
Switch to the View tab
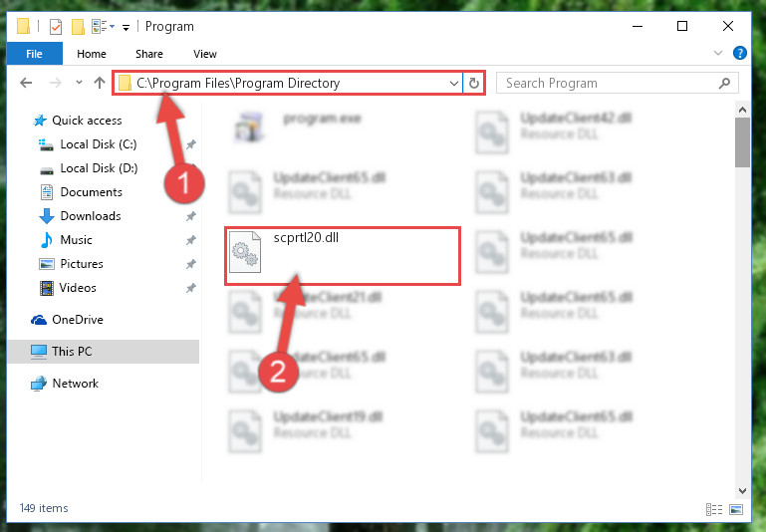coord(204,54)
